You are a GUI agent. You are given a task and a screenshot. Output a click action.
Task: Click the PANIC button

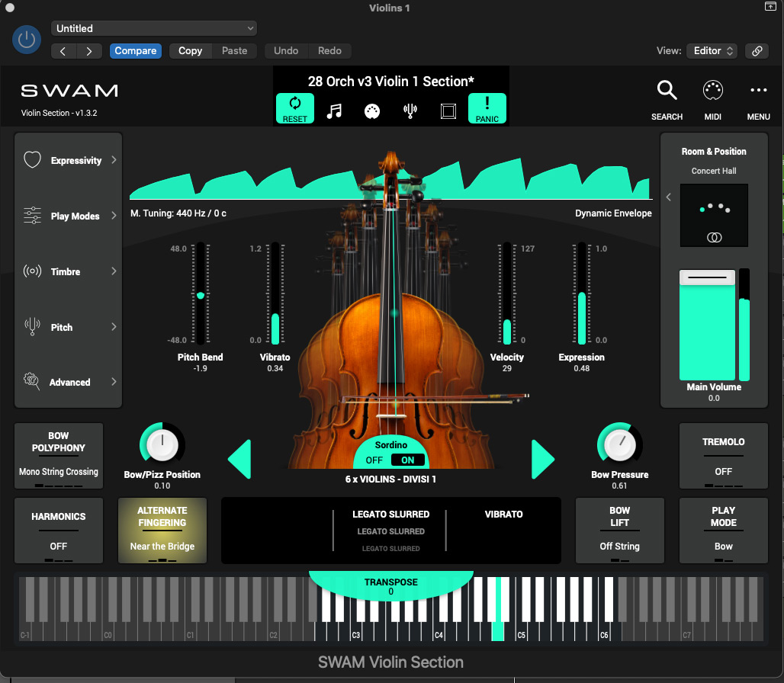[x=487, y=108]
